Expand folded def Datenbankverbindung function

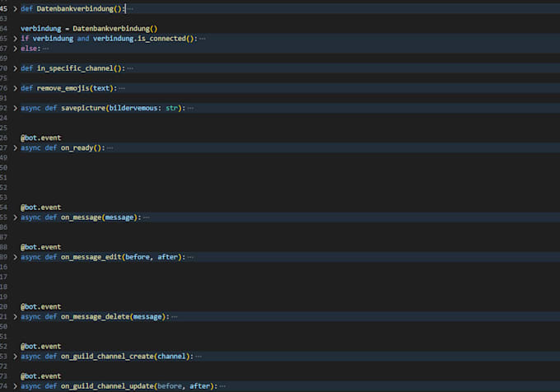click(x=15, y=8)
